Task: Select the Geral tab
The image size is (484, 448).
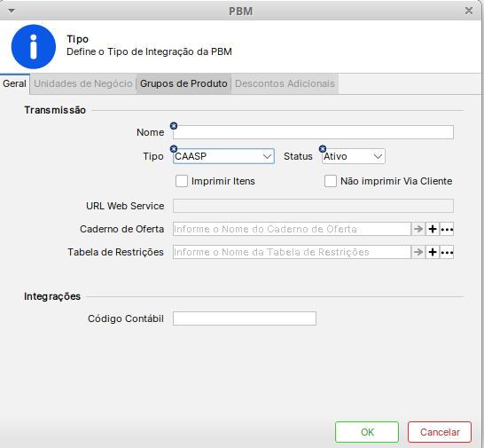Action: click(x=14, y=83)
